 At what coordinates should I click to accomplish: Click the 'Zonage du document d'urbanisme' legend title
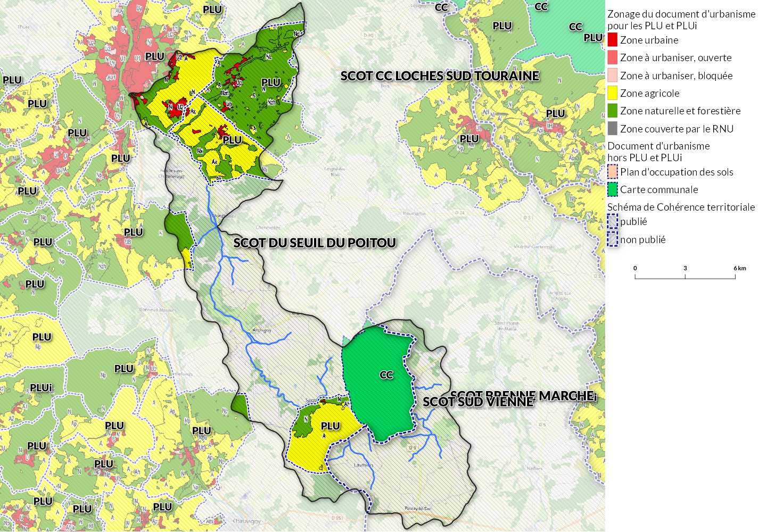coord(681,14)
